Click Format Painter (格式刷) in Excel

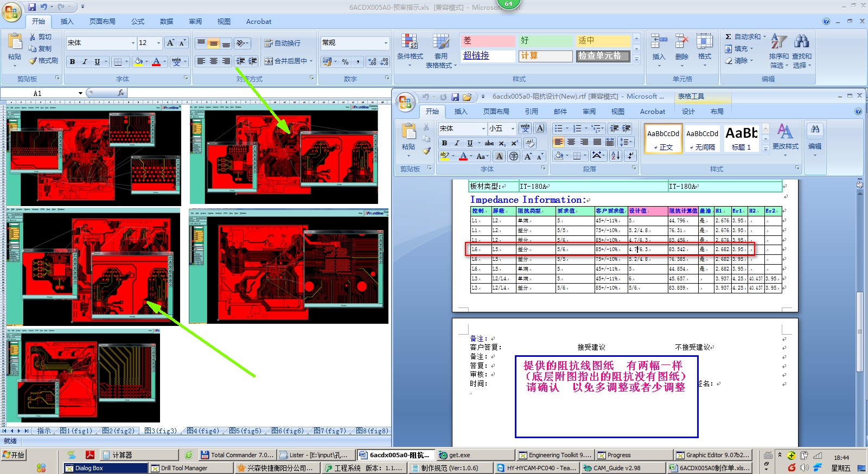[x=43, y=61]
